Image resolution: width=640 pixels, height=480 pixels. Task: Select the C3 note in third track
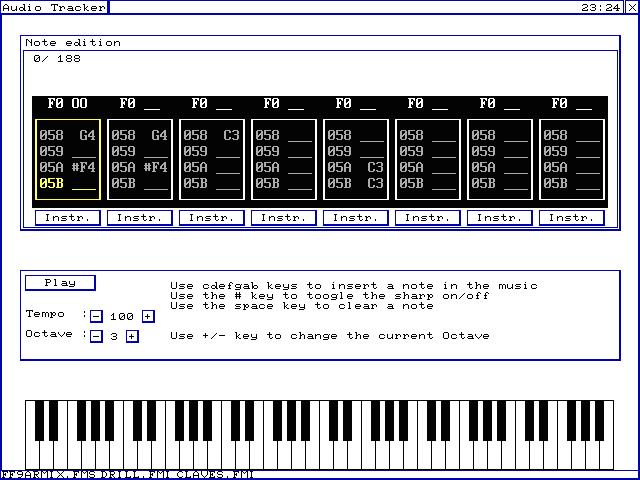(x=231, y=135)
